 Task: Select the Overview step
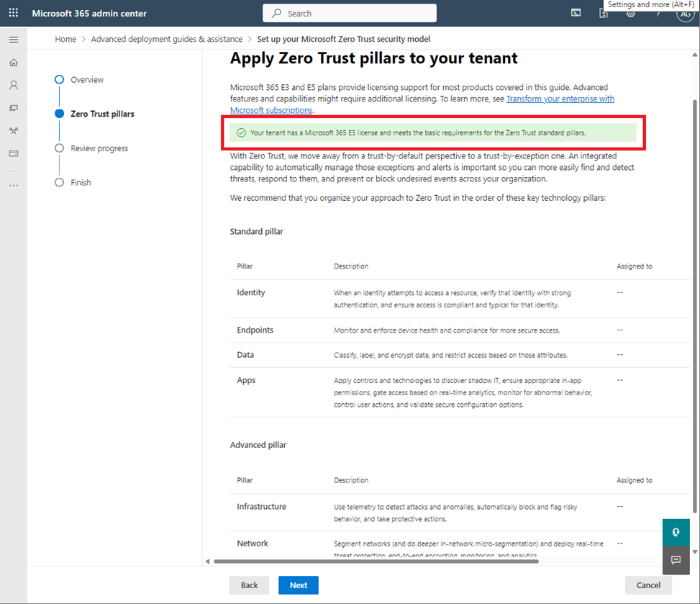click(79, 79)
